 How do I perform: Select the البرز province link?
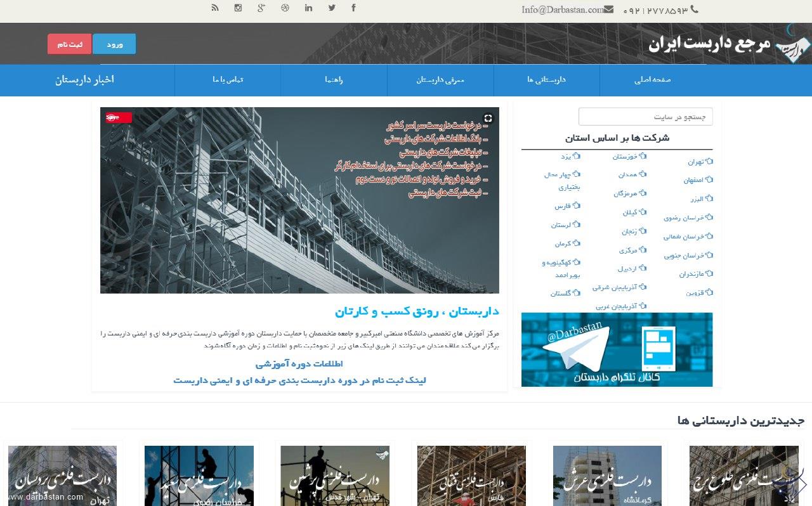pyautogui.click(x=702, y=199)
